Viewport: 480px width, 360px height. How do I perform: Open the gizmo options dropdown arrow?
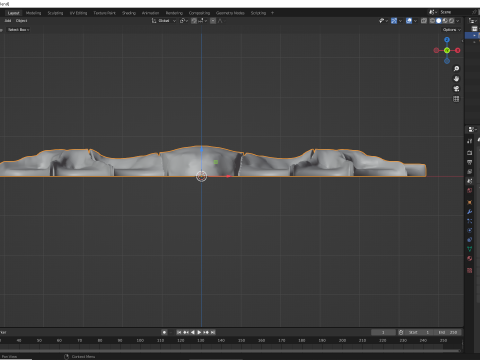pos(400,21)
